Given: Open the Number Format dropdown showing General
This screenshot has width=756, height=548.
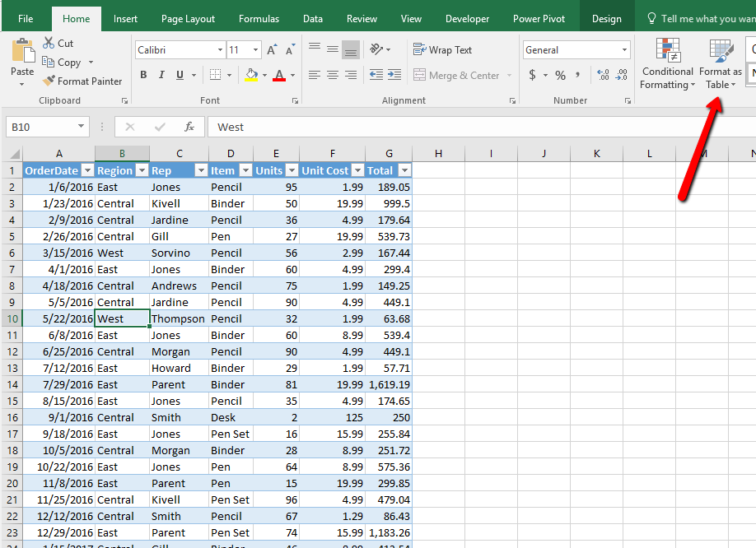Looking at the screenshot, I should (x=576, y=49).
